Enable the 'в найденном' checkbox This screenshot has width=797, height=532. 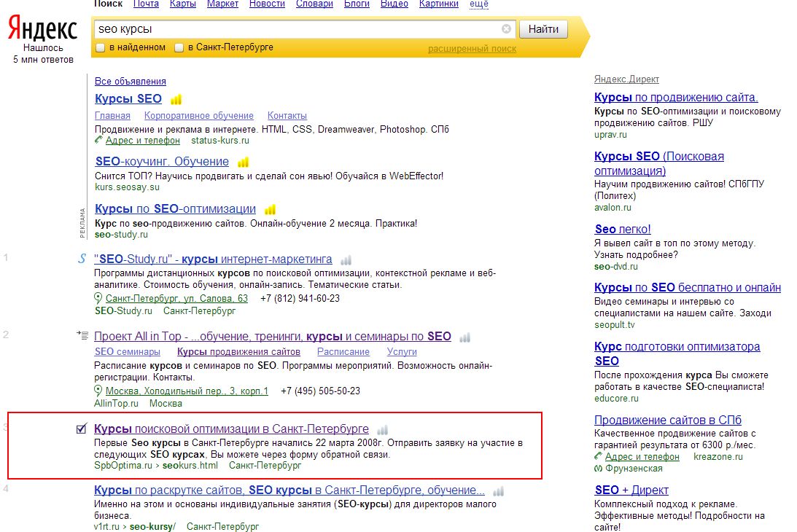coord(100,48)
